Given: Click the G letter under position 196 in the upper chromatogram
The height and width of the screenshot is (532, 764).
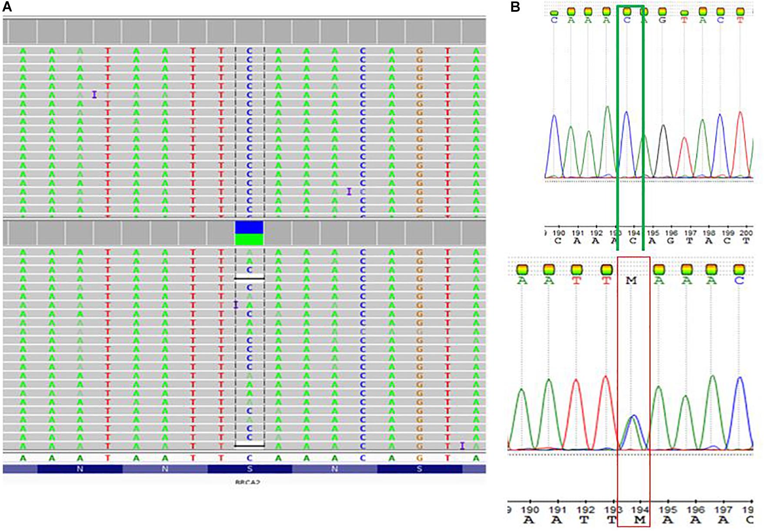Looking at the screenshot, I should tap(670, 241).
